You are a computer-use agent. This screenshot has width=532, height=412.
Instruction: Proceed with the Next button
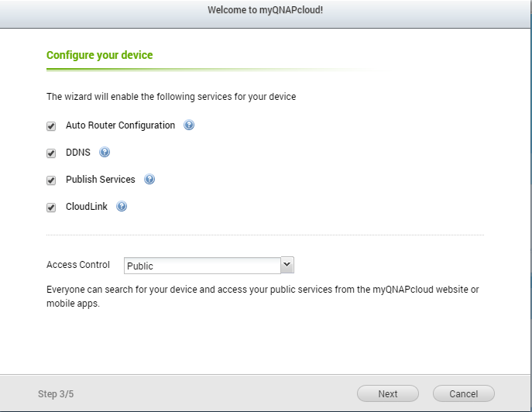388,393
